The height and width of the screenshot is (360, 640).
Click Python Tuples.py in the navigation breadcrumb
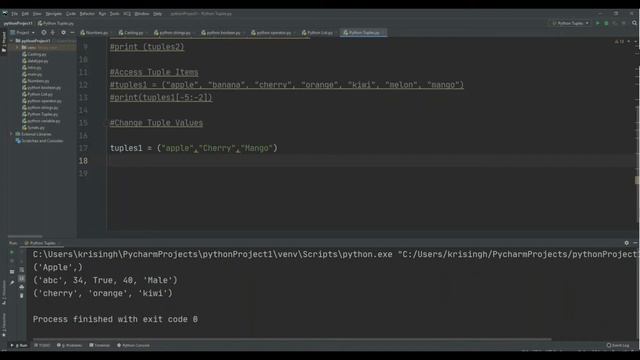coord(56,23)
